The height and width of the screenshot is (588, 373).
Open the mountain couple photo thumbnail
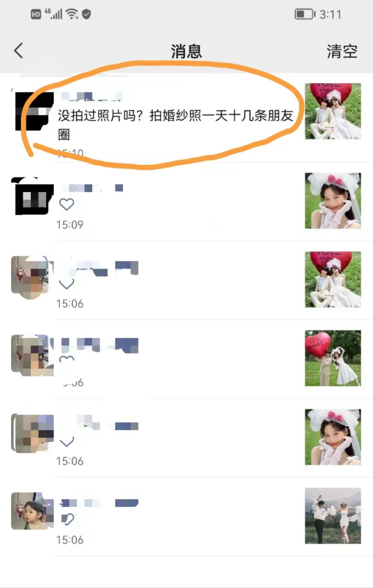[333, 516]
